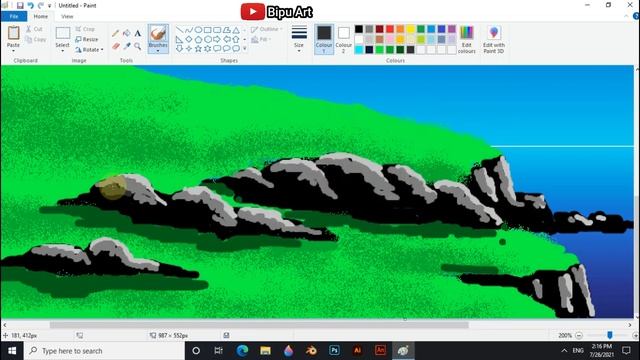Click the Save icon in the title bar
This screenshot has width=640, height=360.
click(x=20, y=5)
